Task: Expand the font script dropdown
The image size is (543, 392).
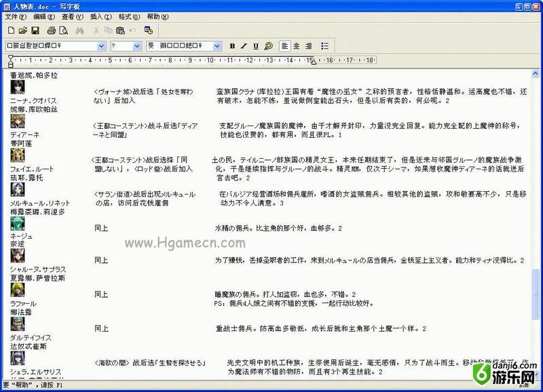Action: 217,46
